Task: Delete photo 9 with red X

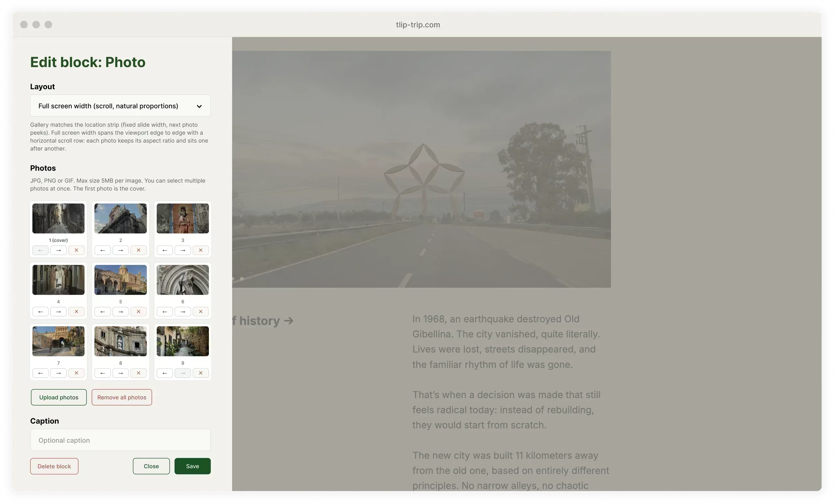Action: pyautogui.click(x=201, y=373)
